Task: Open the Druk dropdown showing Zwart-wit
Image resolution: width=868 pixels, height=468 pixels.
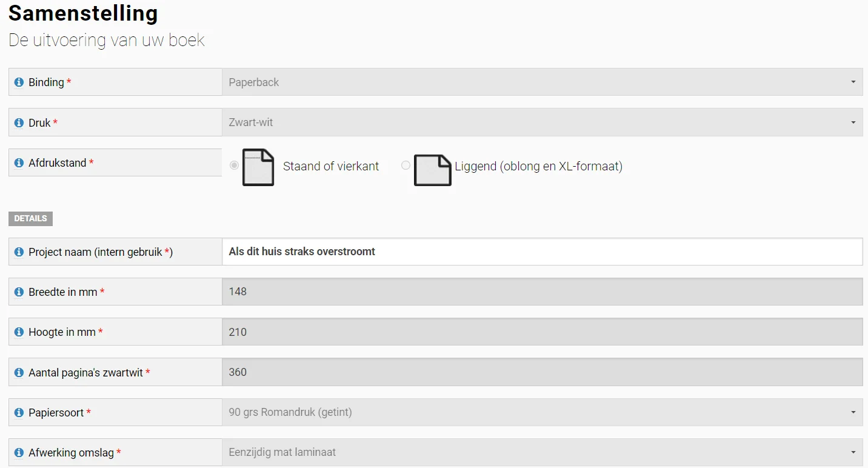Action: click(542, 122)
